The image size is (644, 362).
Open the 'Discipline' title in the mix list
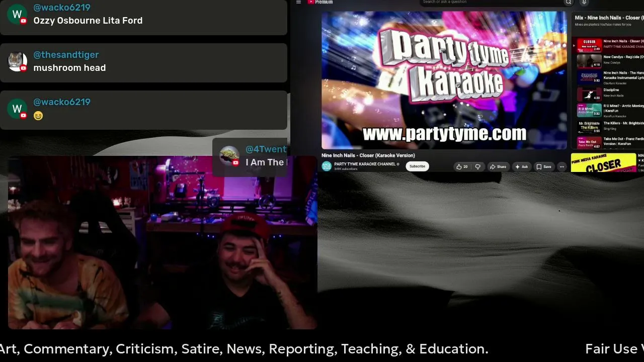tap(611, 90)
